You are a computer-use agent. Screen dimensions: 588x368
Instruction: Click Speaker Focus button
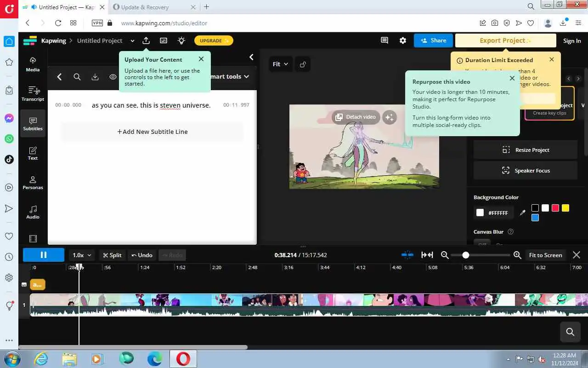pos(526,171)
